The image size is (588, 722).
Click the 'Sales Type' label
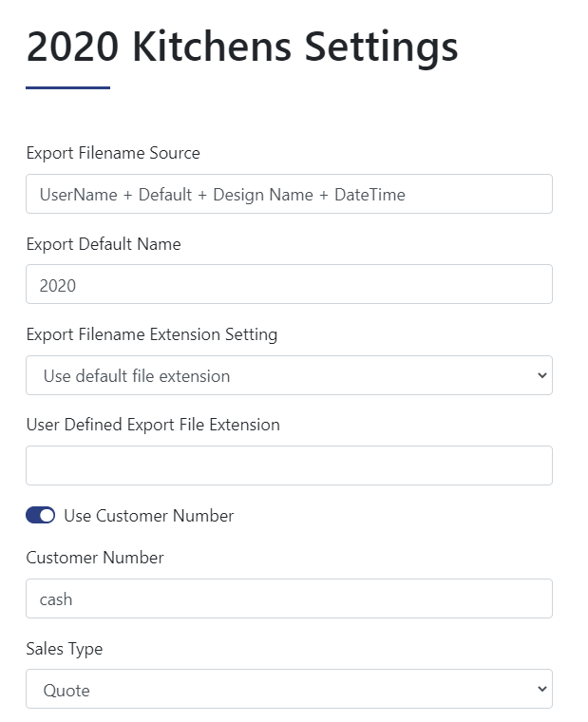tap(65, 649)
